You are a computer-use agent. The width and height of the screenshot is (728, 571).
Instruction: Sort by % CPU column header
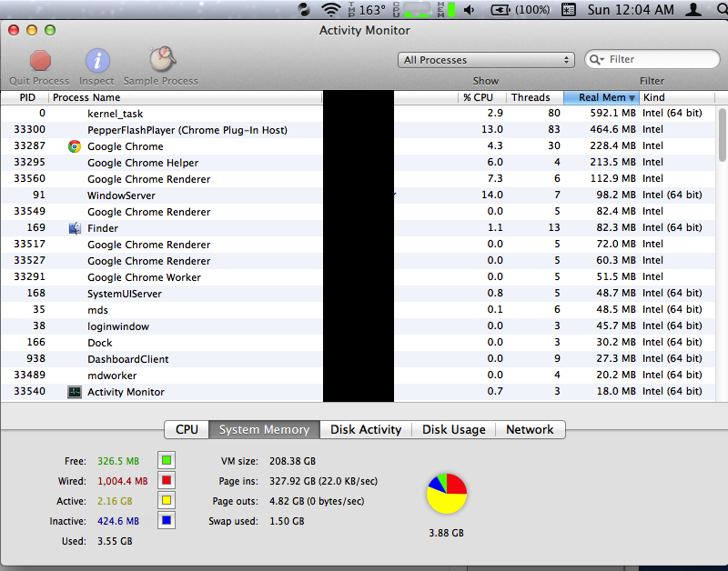point(482,97)
